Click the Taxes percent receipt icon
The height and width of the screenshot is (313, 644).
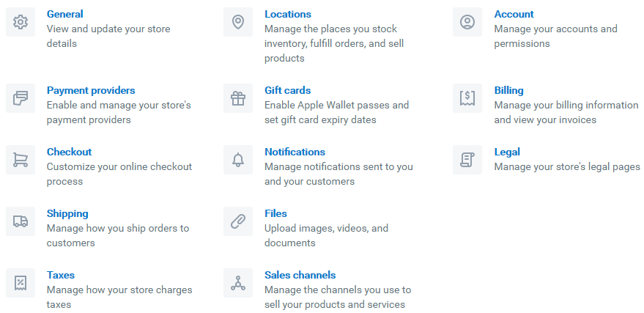pos(21,283)
